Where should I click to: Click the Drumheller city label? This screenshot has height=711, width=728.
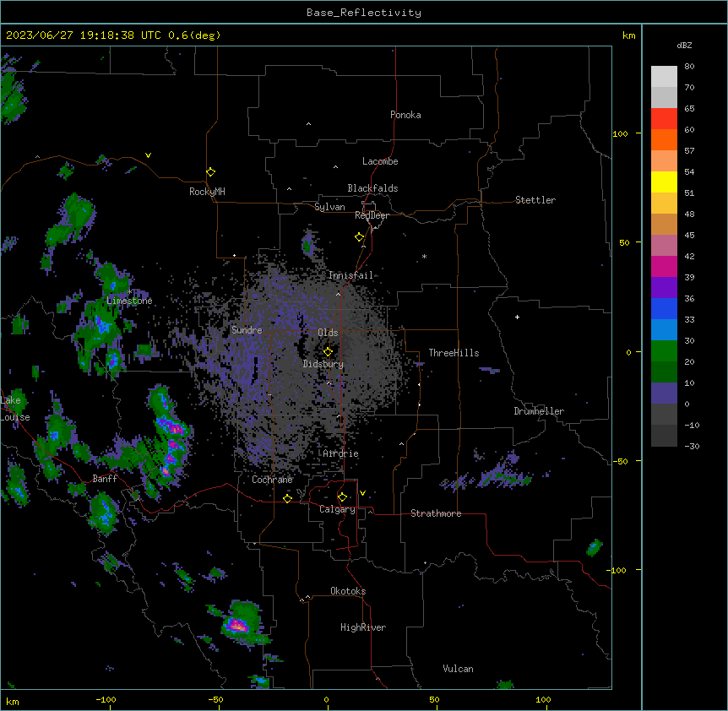[x=539, y=411]
